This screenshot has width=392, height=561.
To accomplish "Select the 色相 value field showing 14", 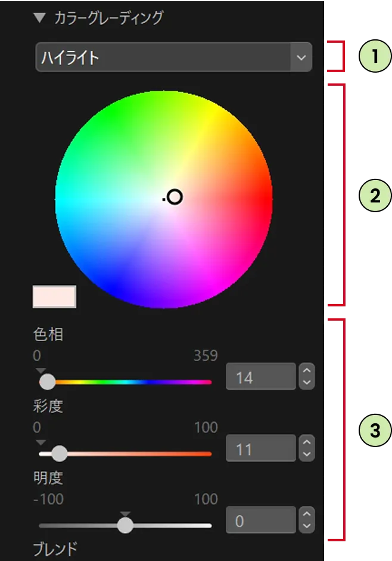I will (x=260, y=377).
